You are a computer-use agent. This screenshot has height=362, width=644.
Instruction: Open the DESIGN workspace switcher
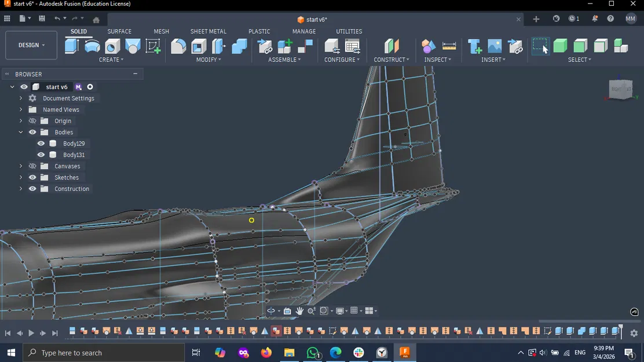(x=31, y=45)
